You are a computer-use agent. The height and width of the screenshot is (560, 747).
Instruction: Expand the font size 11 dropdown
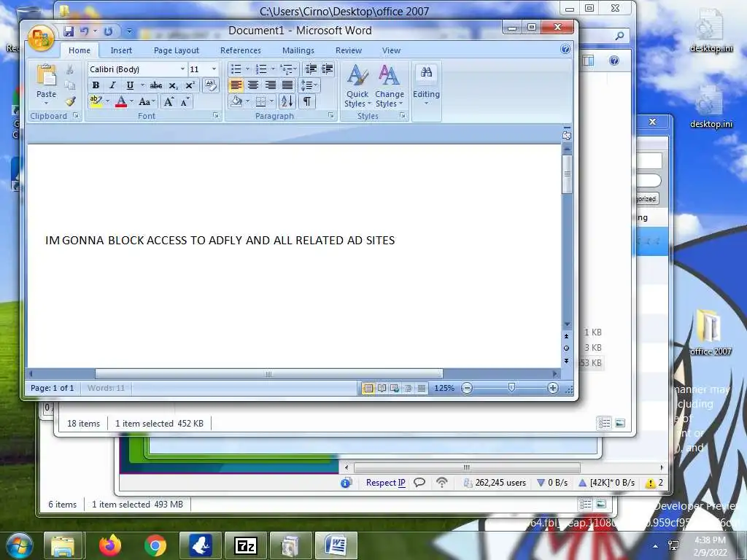click(x=214, y=69)
